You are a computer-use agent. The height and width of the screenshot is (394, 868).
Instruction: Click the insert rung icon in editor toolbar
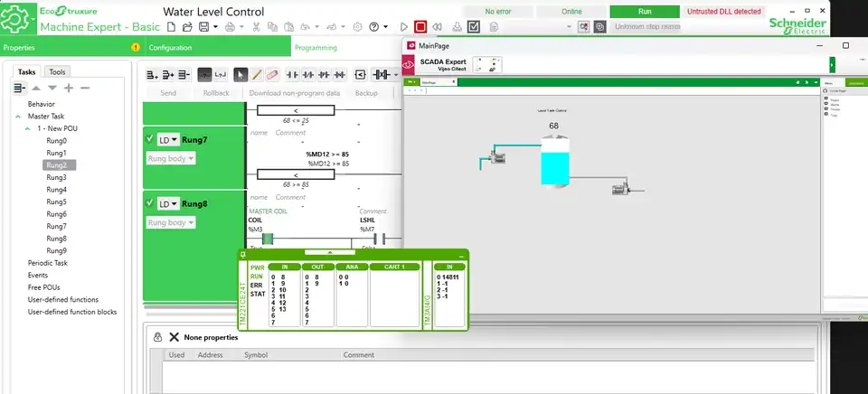pyautogui.click(x=168, y=75)
